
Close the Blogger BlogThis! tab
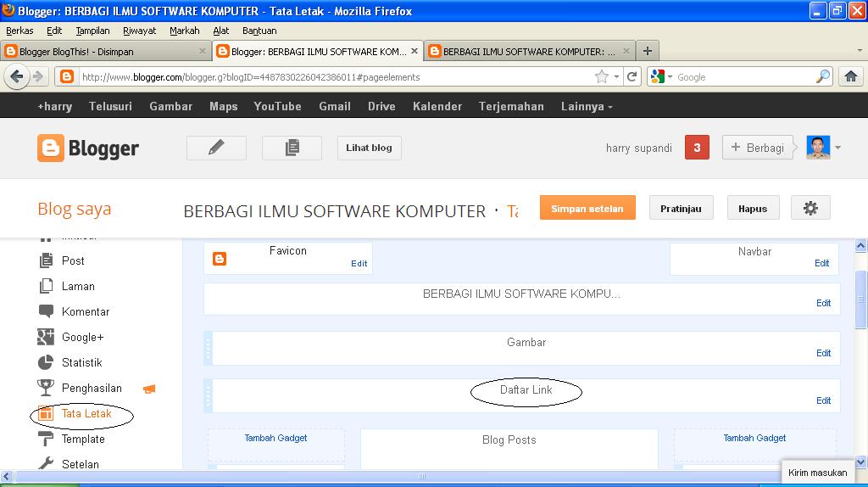(202, 51)
